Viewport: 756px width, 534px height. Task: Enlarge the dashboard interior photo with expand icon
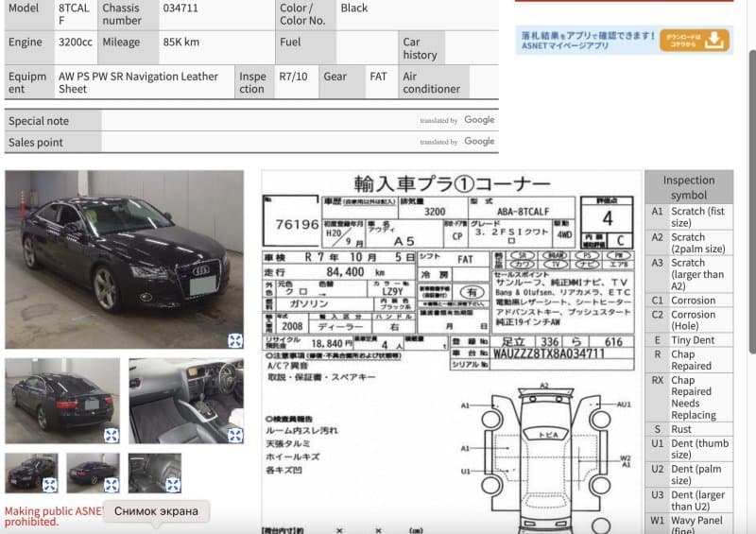coord(235,435)
